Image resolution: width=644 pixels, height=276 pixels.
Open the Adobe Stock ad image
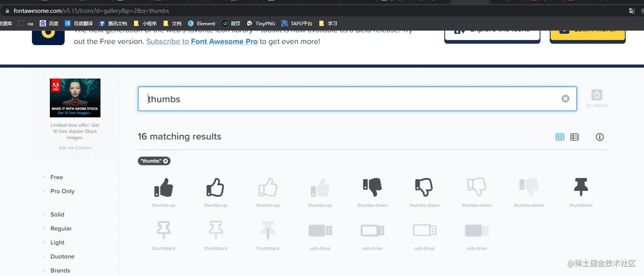[x=75, y=98]
